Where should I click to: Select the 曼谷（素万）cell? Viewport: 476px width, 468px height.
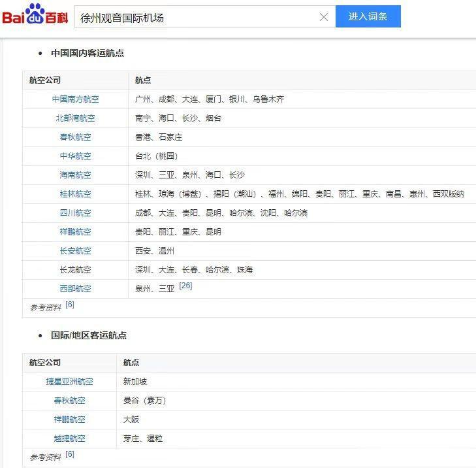point(296,401)
